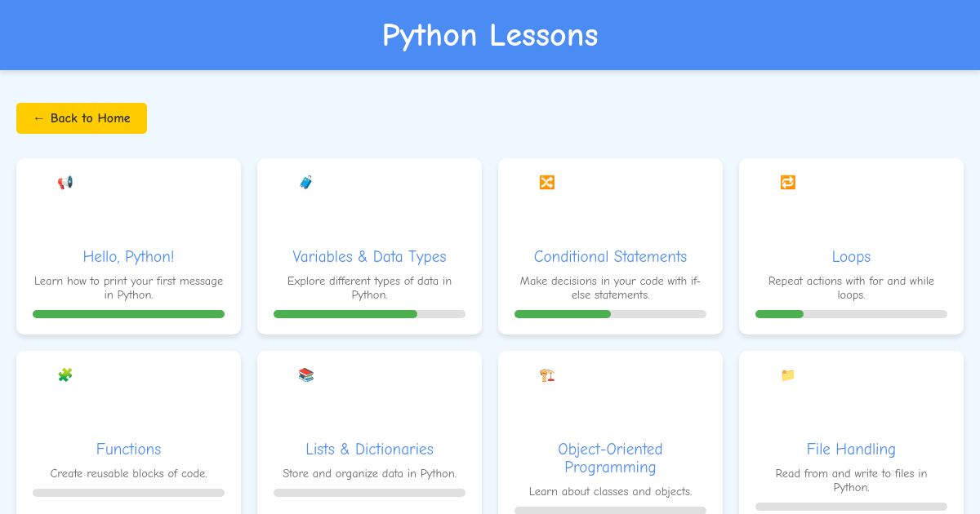Click the repeat-arrows icon on the Loops card
Screen dimensions: 980x514
787,182
